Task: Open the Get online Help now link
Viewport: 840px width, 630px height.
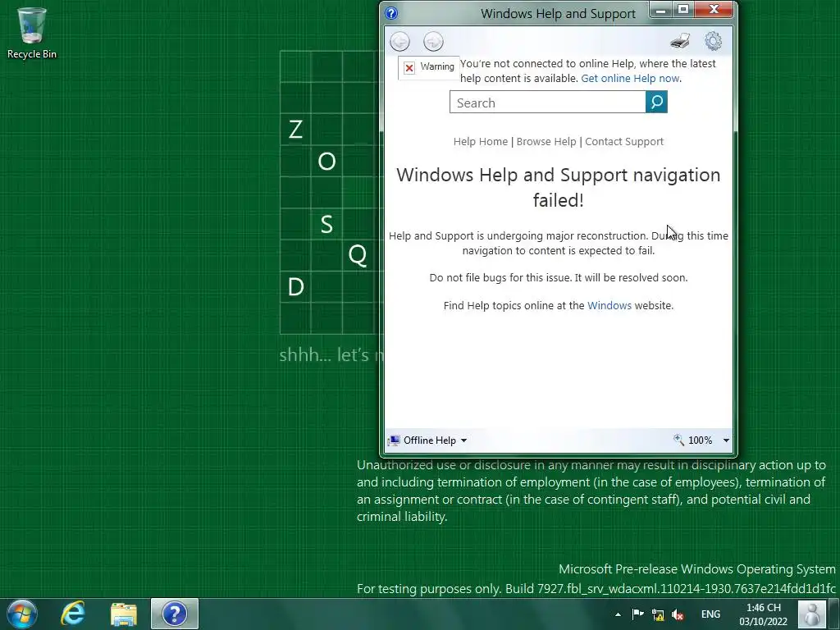Action: click(630, 78)
